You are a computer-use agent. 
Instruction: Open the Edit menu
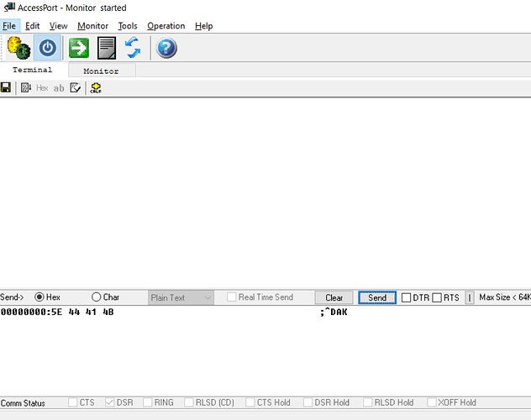pyautogui.click(x=33, y=26)
